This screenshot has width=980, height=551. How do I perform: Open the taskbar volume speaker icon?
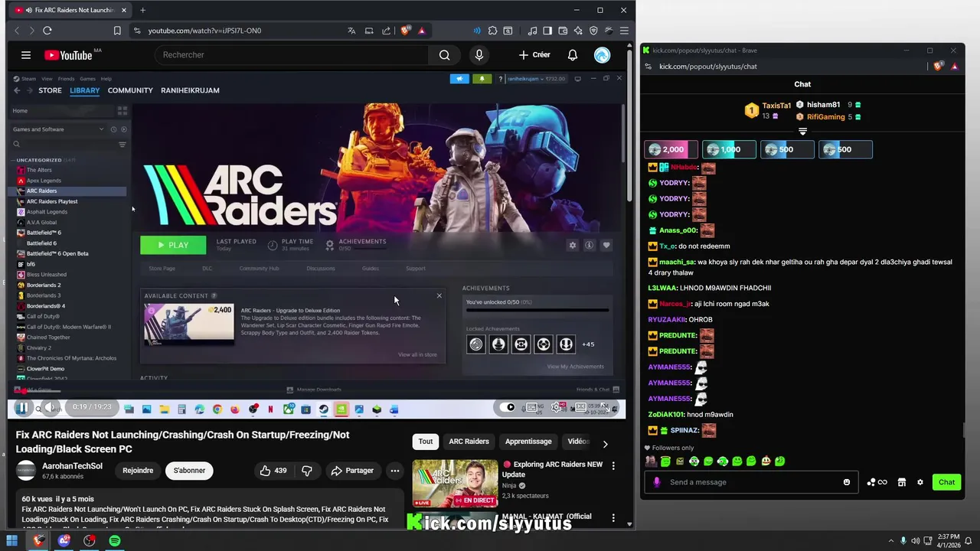coord(917,541)
